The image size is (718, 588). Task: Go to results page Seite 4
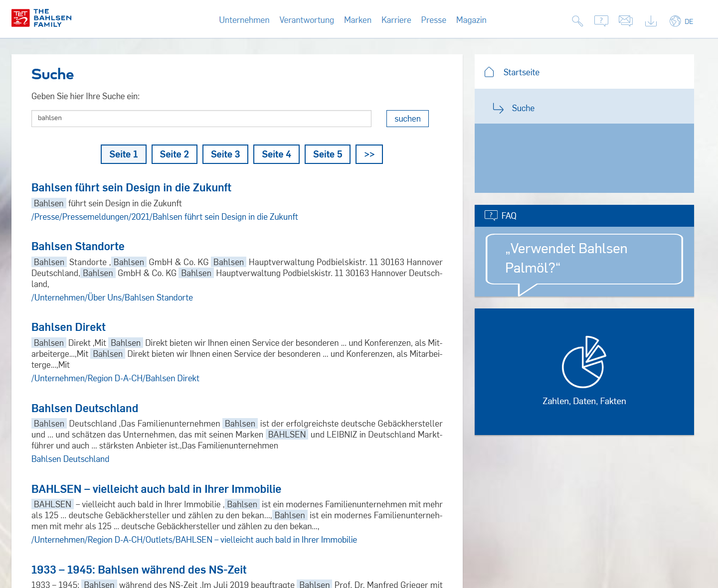click(276, 154)
